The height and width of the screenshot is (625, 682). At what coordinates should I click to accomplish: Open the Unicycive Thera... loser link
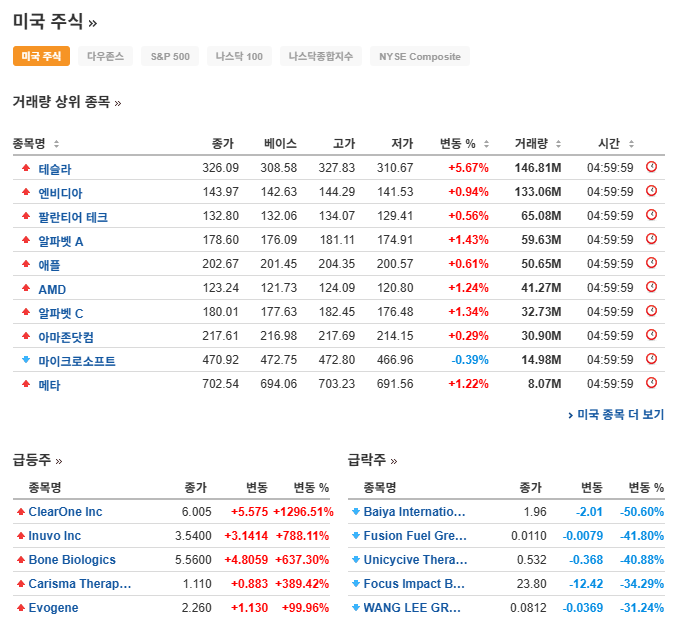(415, 559)
